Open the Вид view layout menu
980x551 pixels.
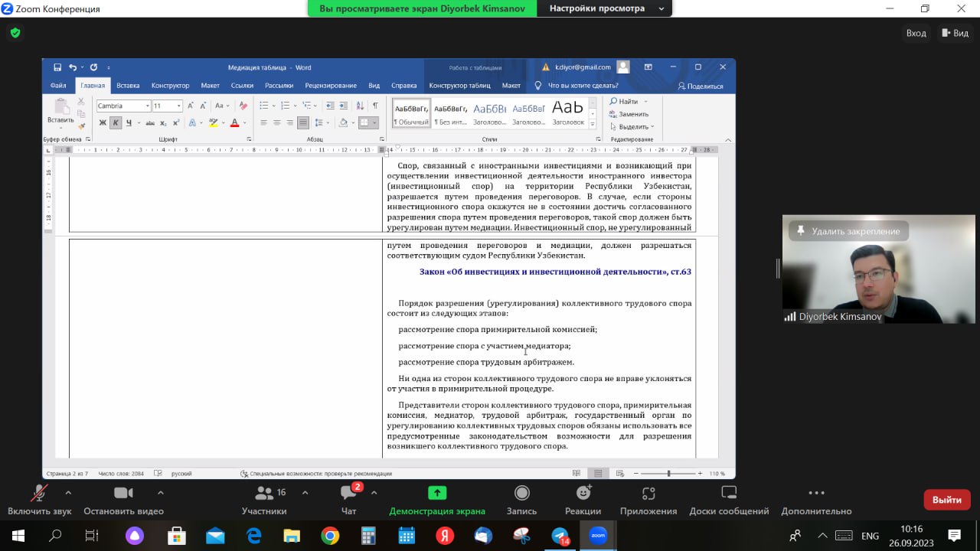coord(955,33)
